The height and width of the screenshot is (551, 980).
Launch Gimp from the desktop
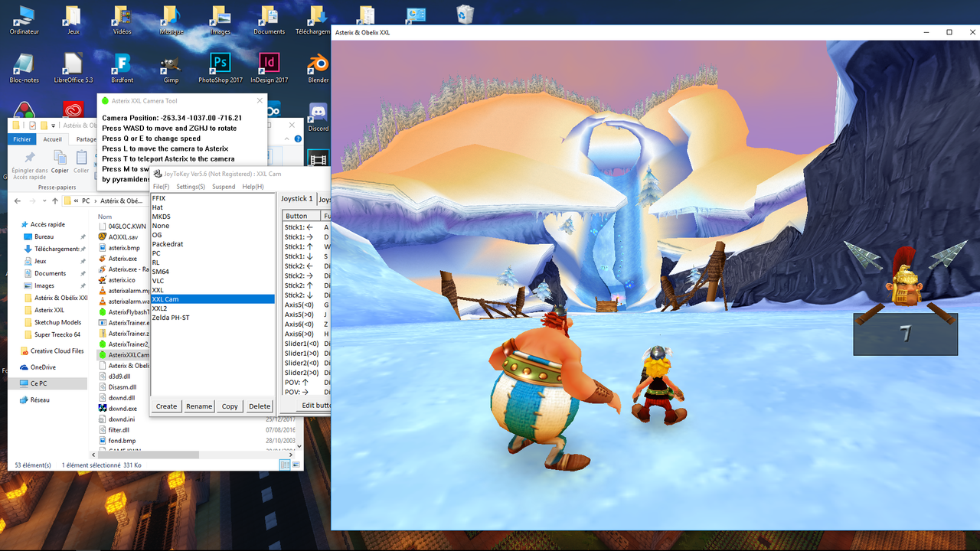point(171,69)
